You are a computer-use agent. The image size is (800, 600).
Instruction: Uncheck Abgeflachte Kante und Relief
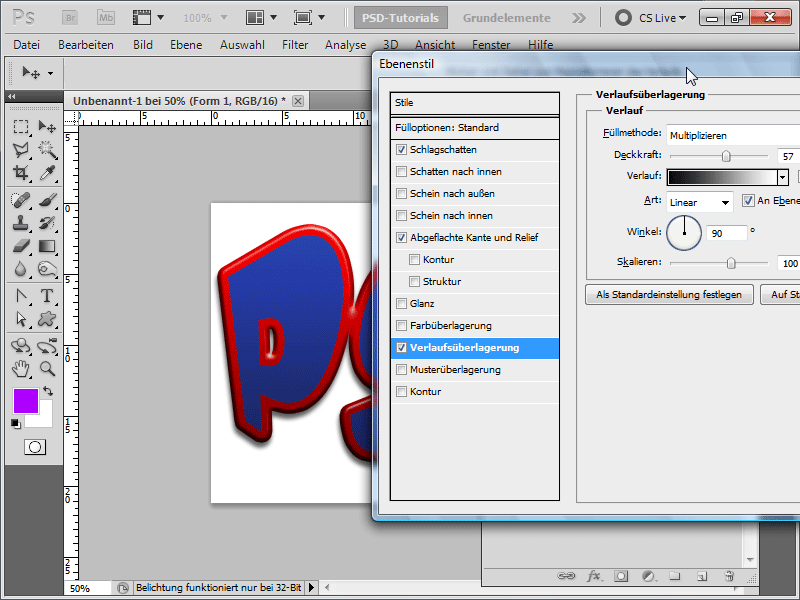tap(402, 237)
